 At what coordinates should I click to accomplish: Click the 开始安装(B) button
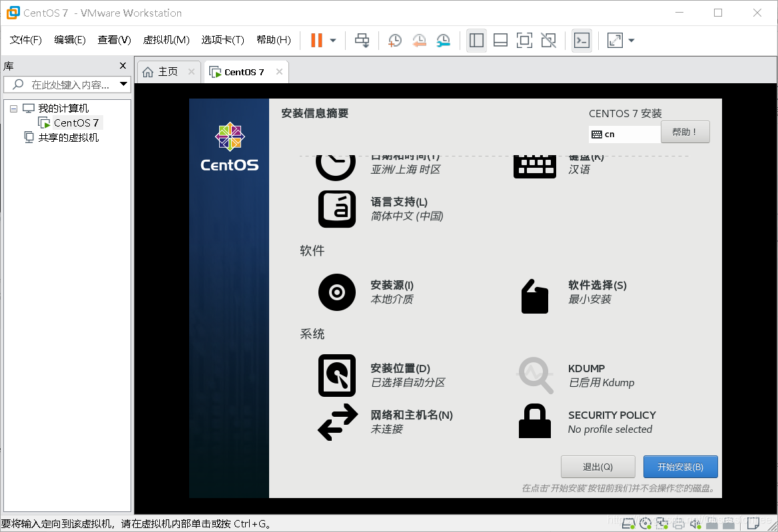coord(680,467)
